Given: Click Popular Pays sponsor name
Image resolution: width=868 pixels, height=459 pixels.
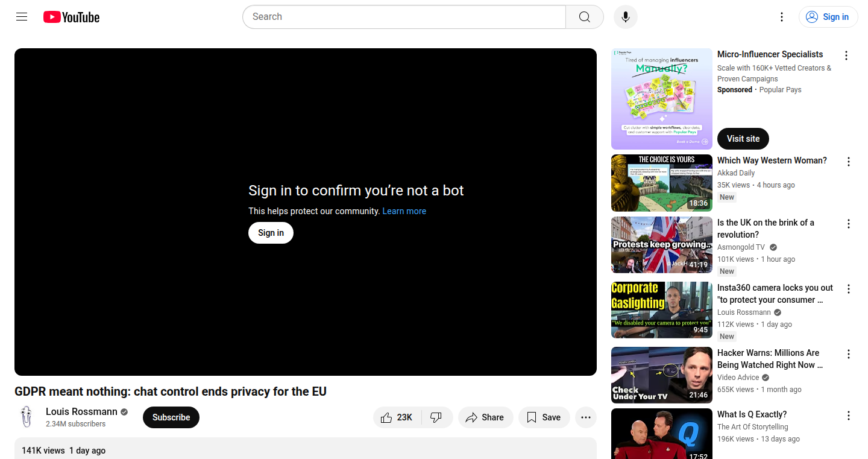Looking at the screenshot, I should click(781, 90).
